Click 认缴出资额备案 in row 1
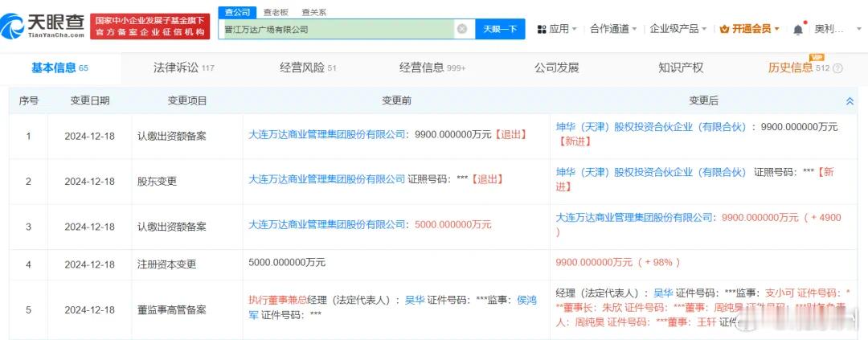Image resolution: width=868 pixels, height=340 pixels. pos(172,136)
